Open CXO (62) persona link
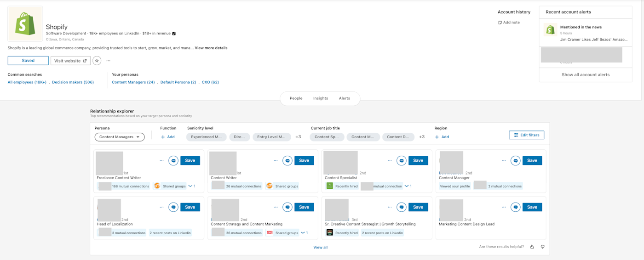644x260 pixels. click(210, 82)
